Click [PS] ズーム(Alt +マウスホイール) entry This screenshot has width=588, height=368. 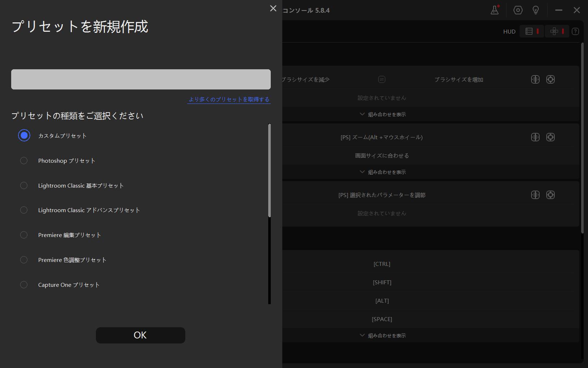[382, 137]
